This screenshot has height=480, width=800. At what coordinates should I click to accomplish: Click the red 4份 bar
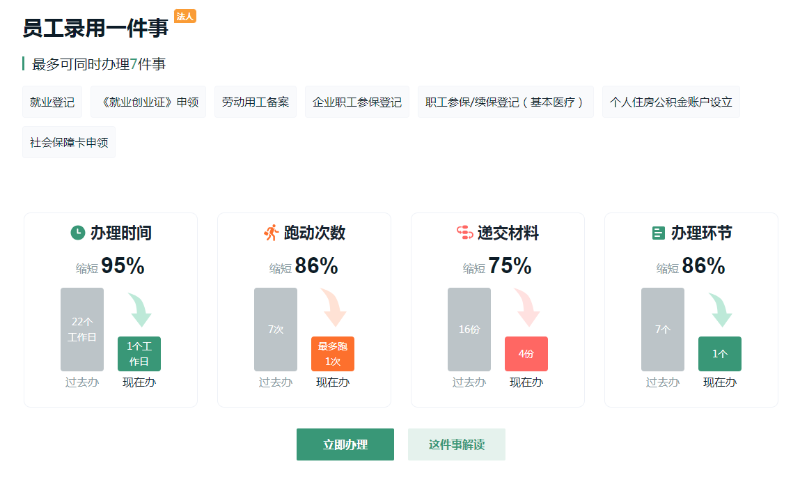pyautogui.click(x=526, y=353)
